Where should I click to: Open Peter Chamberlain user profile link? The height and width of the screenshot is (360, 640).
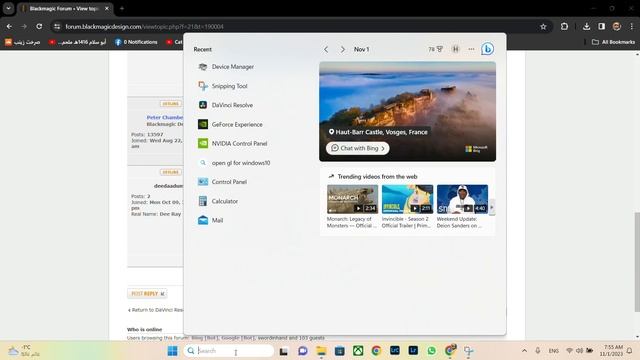click(x=165, y=117)
